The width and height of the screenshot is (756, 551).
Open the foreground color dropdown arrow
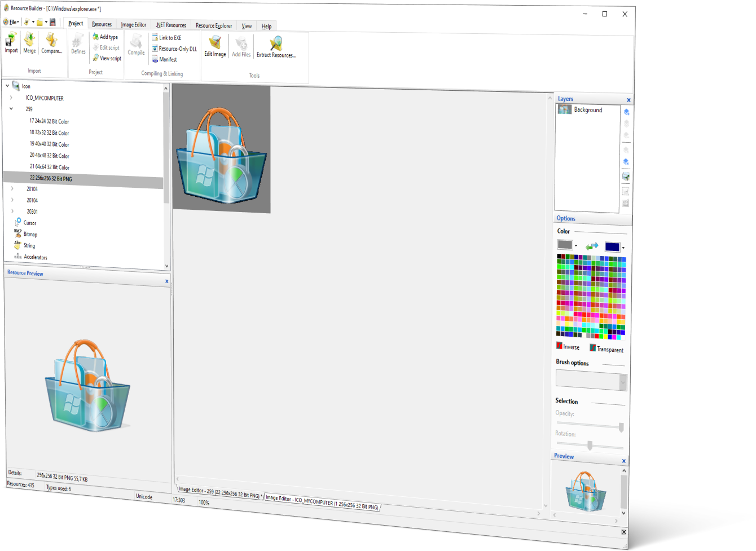point(576,245)
